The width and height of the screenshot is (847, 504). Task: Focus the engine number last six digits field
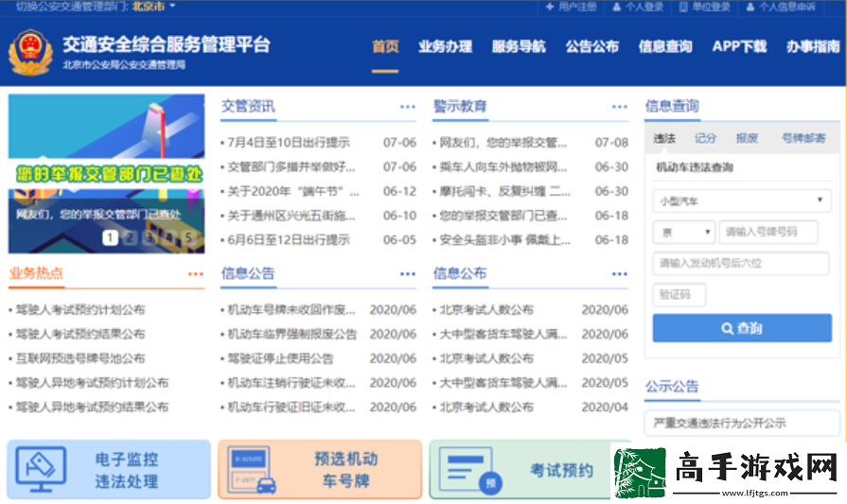[741, 263]
